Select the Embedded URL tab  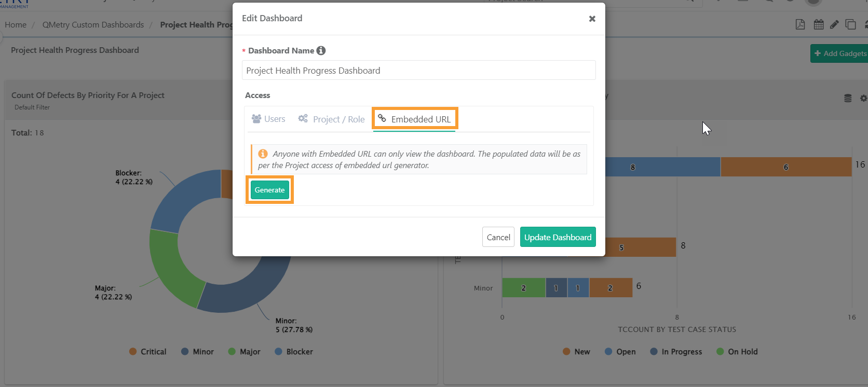(415, 119)
